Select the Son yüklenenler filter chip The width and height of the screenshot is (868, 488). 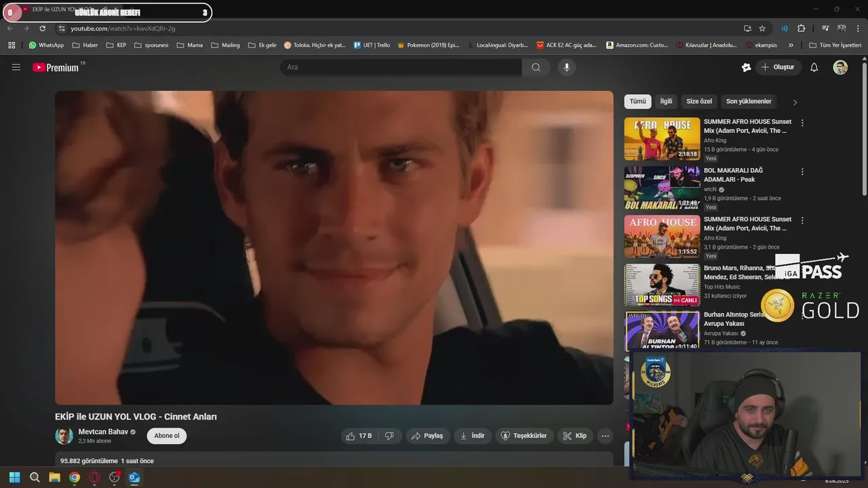click(749, 102)
